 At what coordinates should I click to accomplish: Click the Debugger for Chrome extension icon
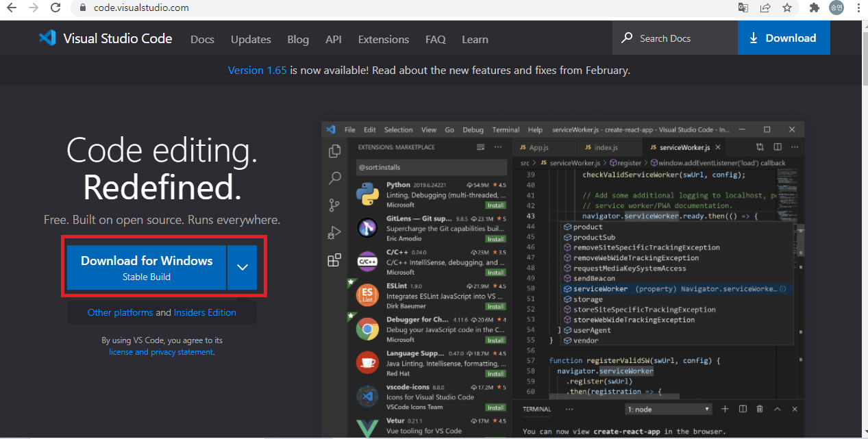(x=367, y=329)
